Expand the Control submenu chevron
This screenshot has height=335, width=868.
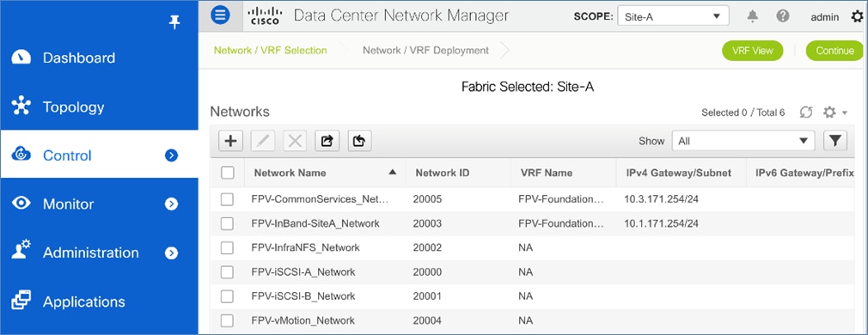coord(172,155)
